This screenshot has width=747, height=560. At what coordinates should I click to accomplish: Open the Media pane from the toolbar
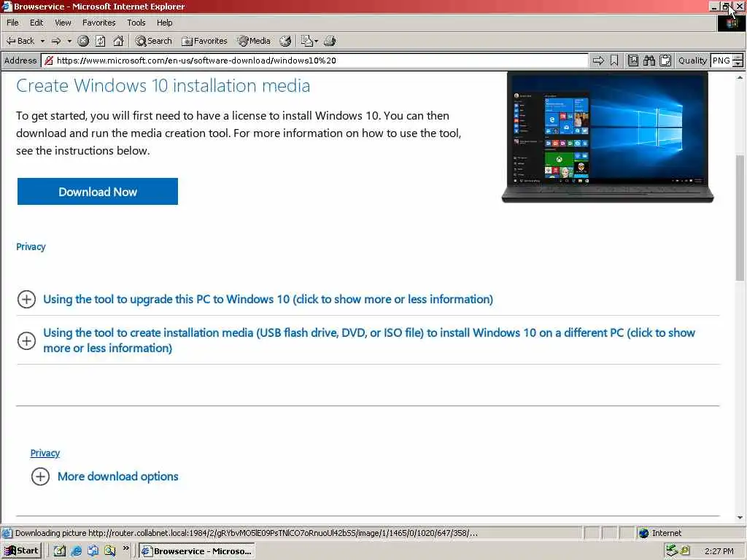click(x=254, y=41)
